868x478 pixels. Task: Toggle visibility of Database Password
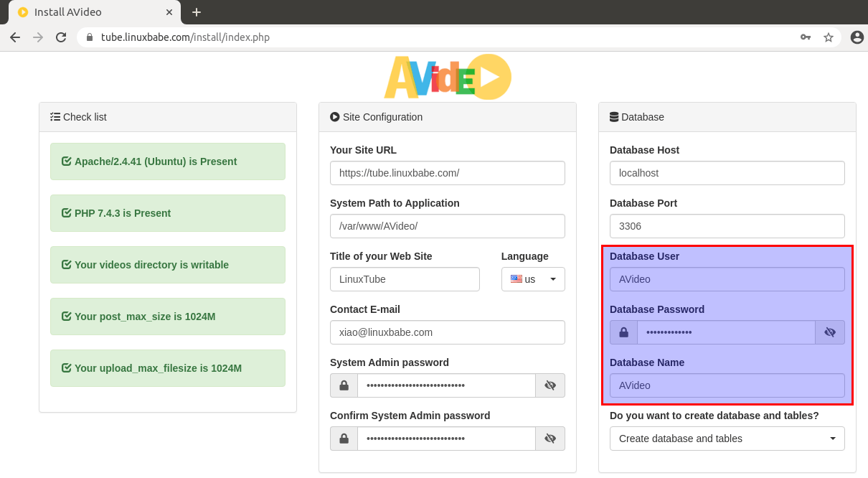click(x=829, y=332)
